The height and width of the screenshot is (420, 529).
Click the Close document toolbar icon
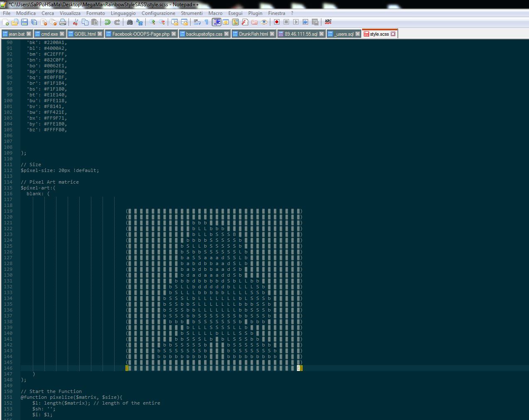[x=44, y=22]
